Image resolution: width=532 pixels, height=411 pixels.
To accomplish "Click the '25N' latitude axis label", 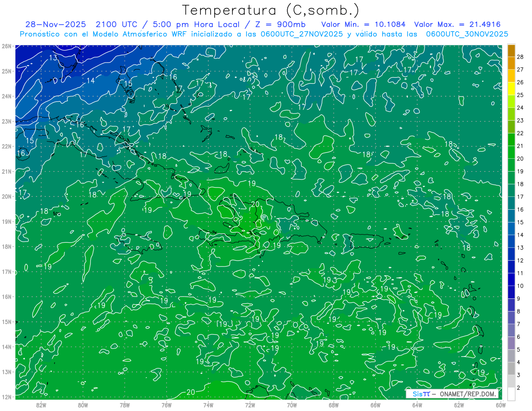I will click(x=6, y=71).
